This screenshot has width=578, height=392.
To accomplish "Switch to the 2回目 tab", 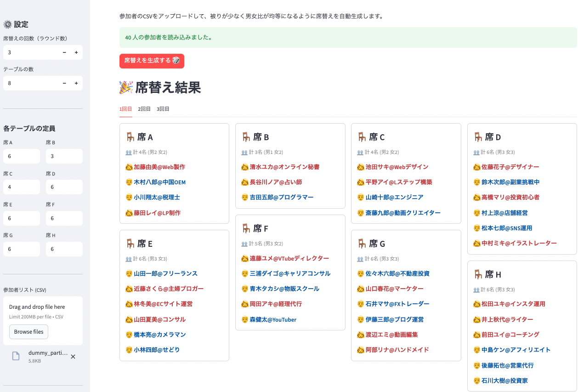I will click(x=144, y=109).
